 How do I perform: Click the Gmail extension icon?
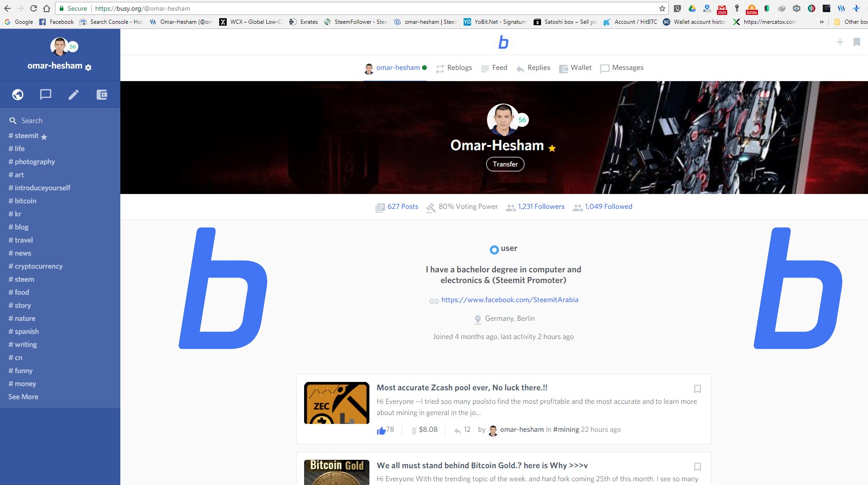722,8
